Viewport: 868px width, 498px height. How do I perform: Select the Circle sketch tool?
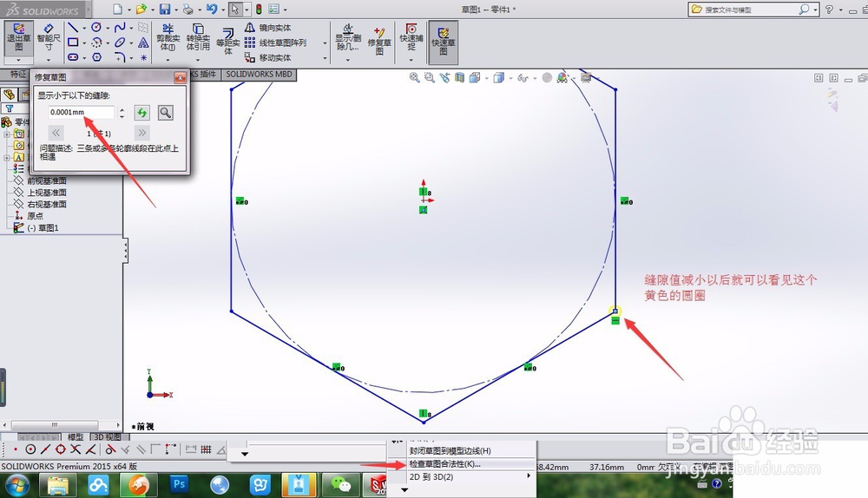pyautogui.click(x=96, y=27)
